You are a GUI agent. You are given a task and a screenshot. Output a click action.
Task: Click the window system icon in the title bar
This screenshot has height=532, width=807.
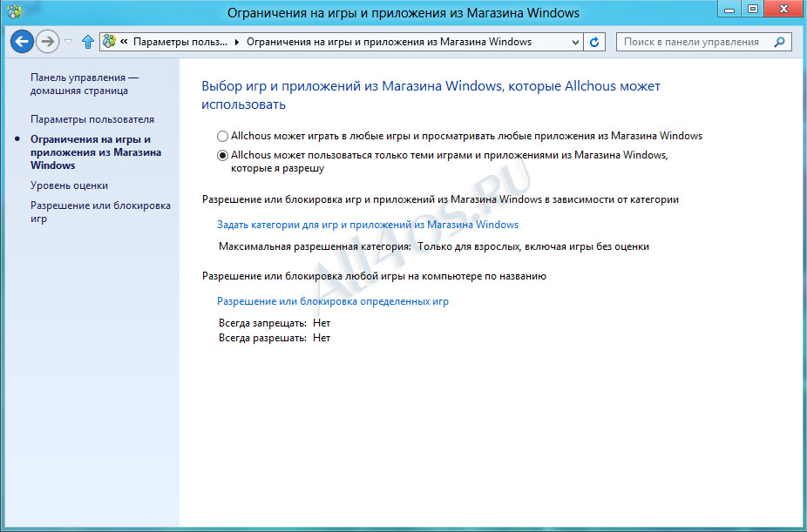(14, 11)
